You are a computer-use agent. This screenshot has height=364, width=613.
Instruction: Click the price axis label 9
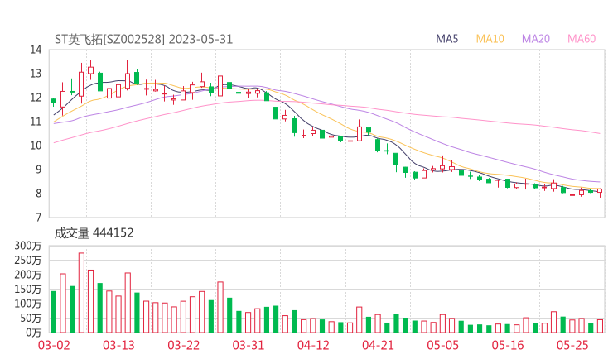(38, 170)
